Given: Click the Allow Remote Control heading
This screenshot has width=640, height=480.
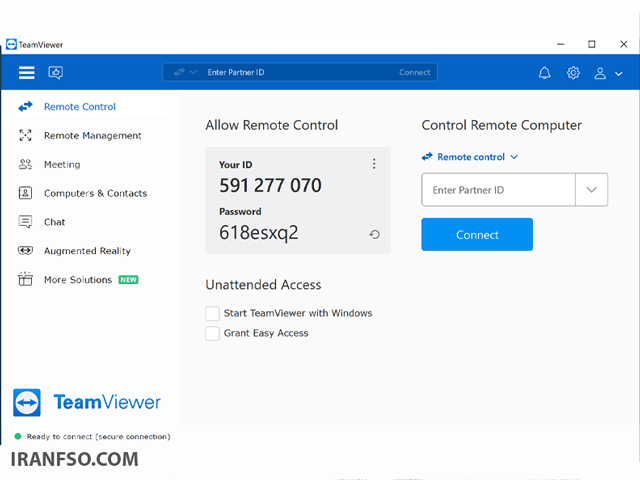Looking at the screenshot, I should [272, 125].
